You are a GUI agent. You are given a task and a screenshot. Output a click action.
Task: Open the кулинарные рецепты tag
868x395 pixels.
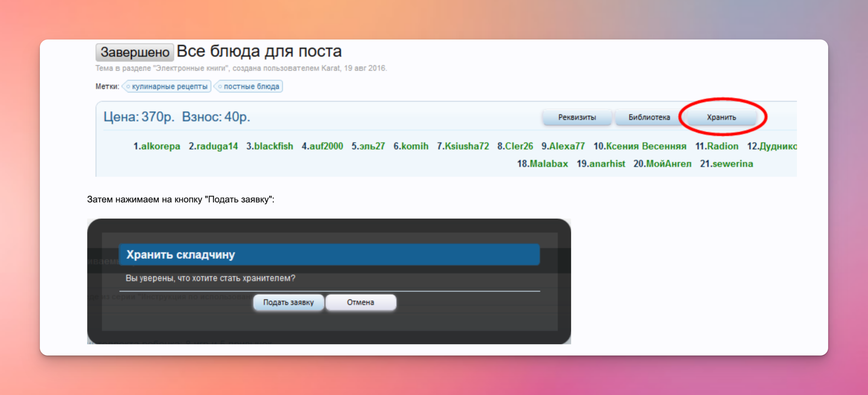[x=167, y=86]
